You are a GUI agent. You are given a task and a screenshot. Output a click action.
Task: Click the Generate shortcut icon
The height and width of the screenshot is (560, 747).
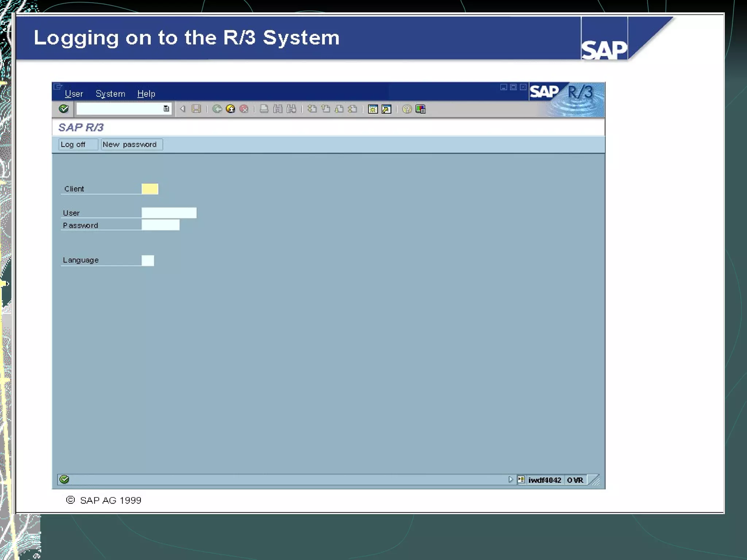386,109
